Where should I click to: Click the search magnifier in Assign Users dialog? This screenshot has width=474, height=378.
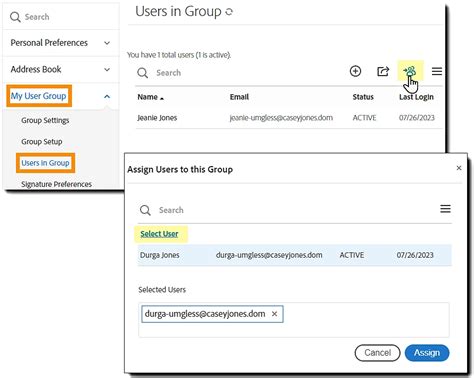click(x=145, y=210)
